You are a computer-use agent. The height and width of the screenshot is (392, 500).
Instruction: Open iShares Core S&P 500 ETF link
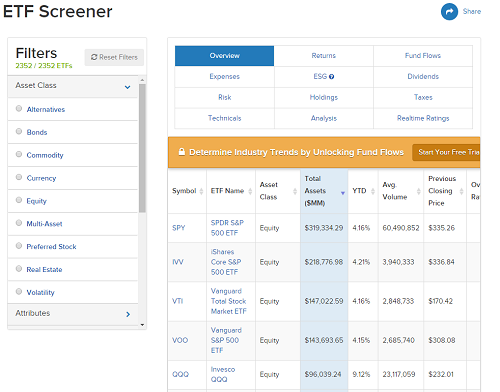226,262
